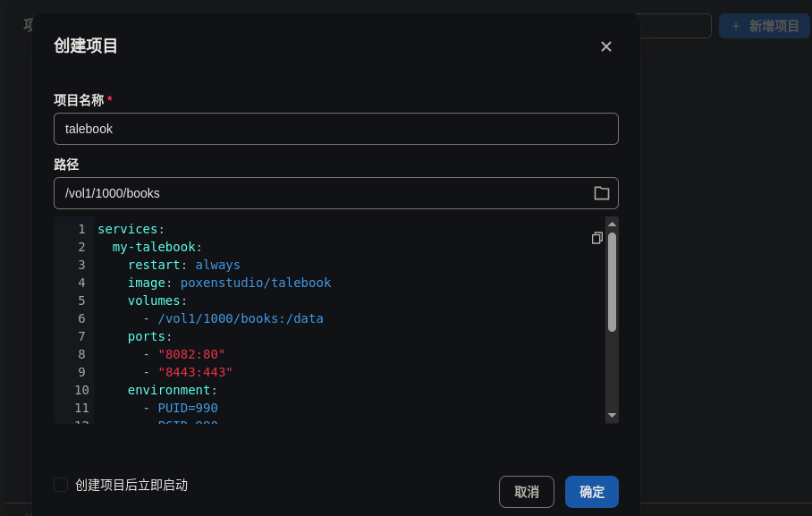Click the 取消 button
Image resolution: width=812 pixels, height=516 pixels.
[x=526, y=492]
